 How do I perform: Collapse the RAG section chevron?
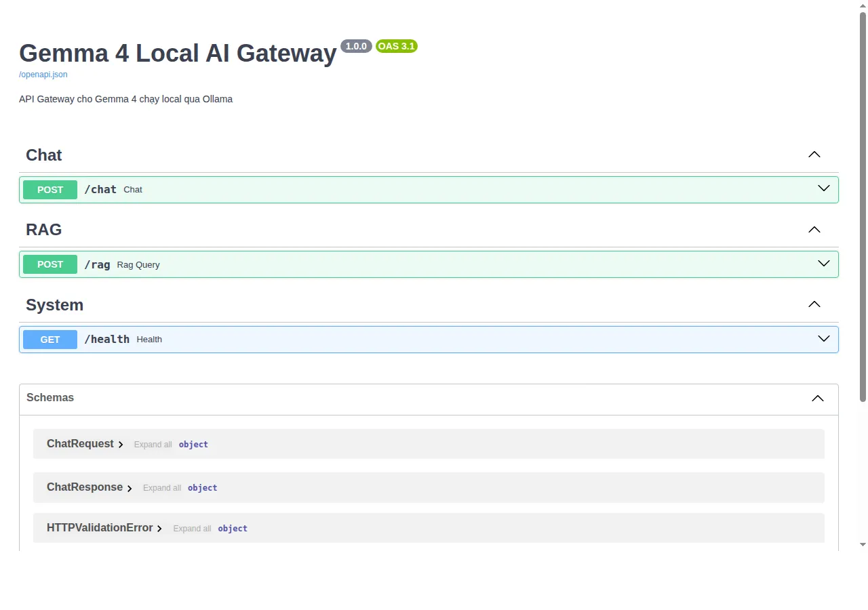click(814, 230)
